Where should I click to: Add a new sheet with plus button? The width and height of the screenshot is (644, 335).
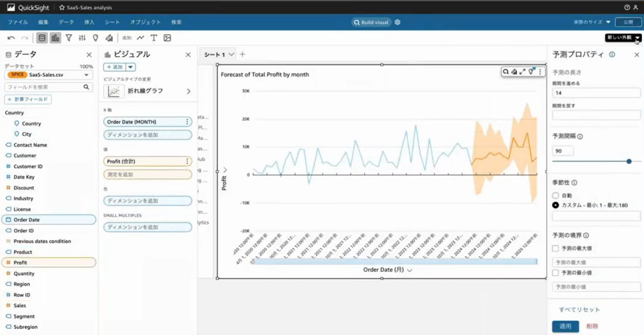coord(242,54)
